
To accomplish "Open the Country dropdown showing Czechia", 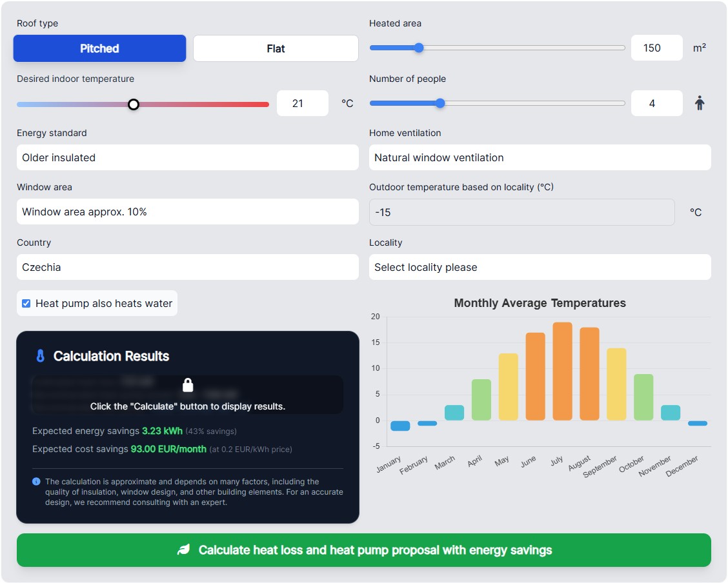I will tap(187, 267).
